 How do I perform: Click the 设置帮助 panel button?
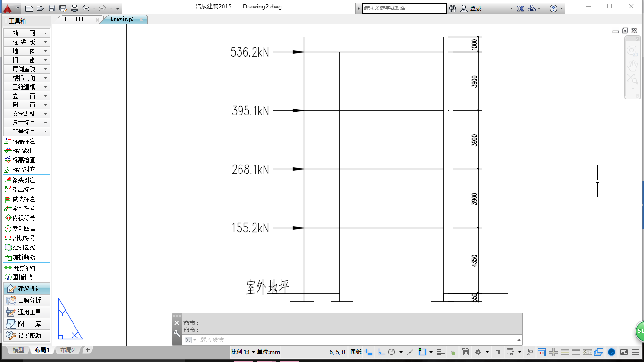click(26, 336)
